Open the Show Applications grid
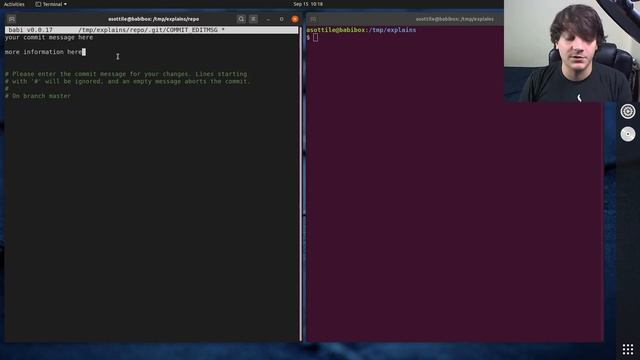The width and height of the screenshot is (640, 360). tap(628, 349)
